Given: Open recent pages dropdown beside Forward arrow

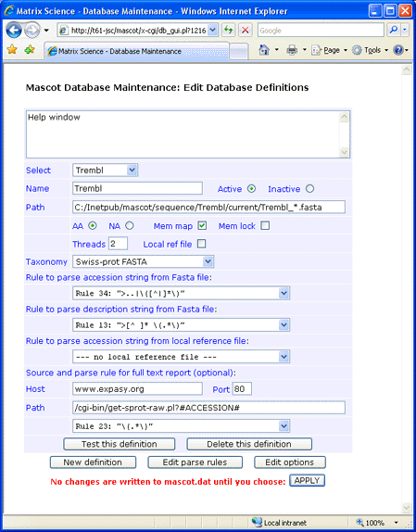Looking at the screenshot, I should [x=46, y=31].
